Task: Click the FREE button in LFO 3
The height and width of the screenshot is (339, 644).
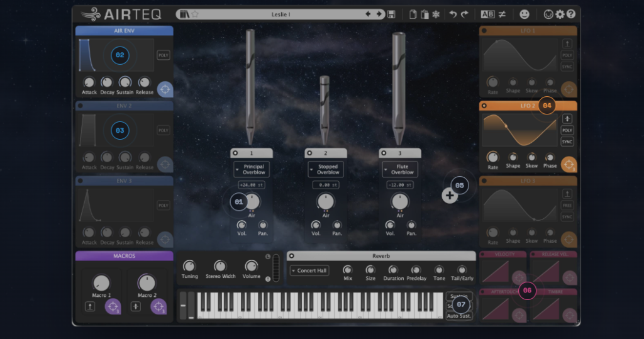Action: pyautogui.click(x=567, y=206)
